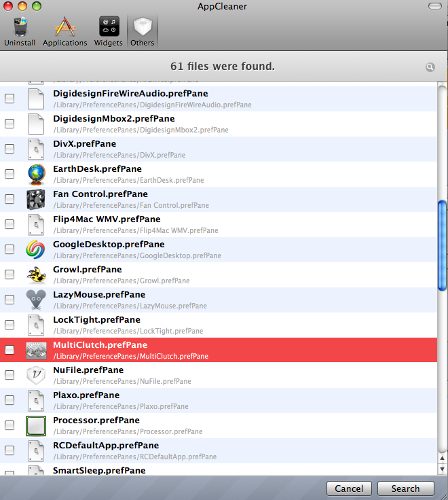Check the highlighted MultiClutch.prefPane checkbox
The height and width of the screenshot is (500, 448).
pos(10,350)
